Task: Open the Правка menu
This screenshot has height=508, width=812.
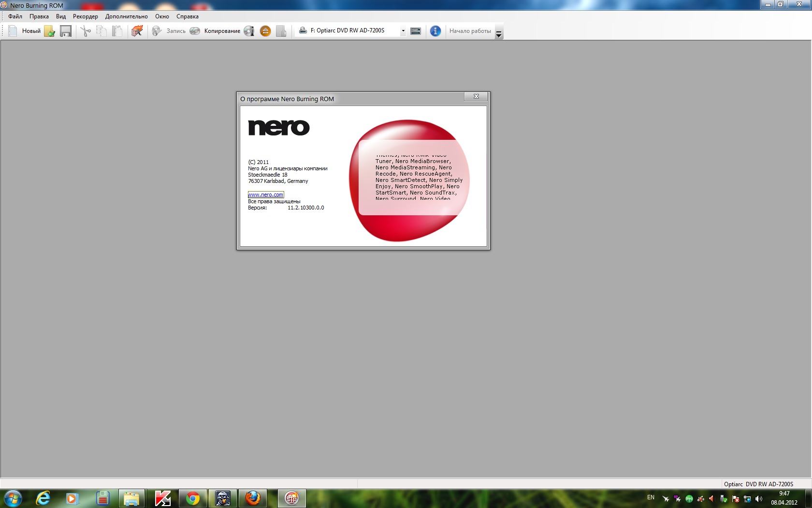Action: coord(39,16)
